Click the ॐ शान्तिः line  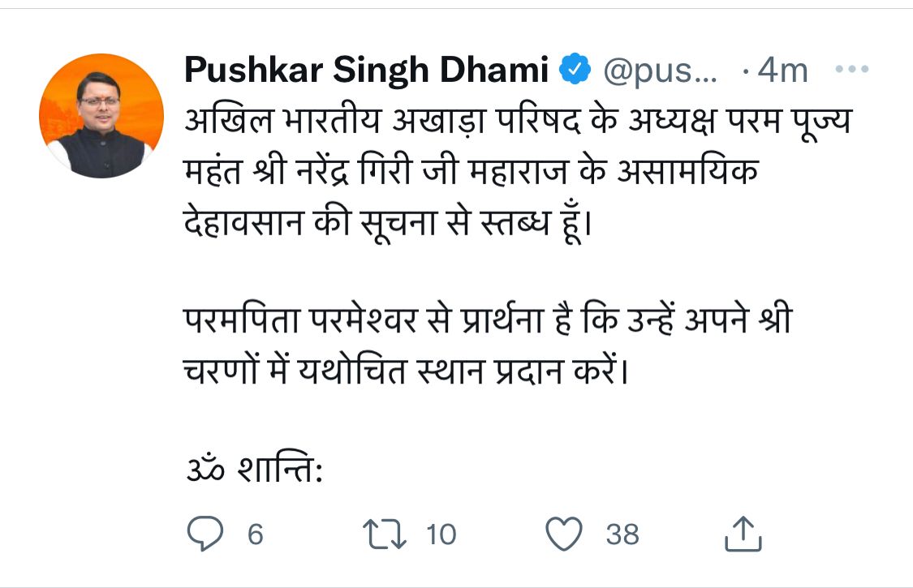coord(255,467)
